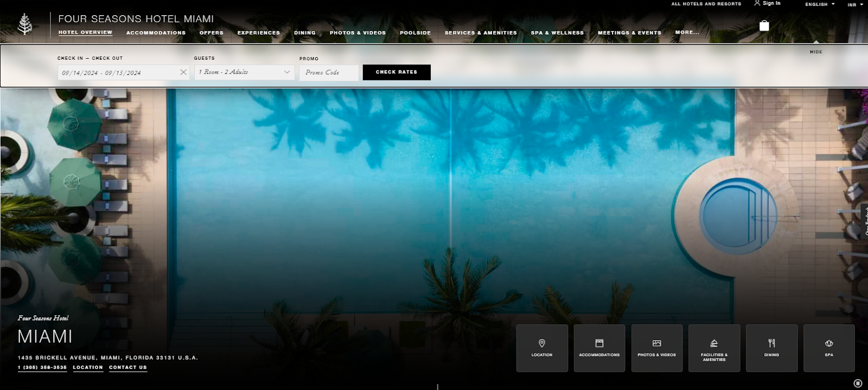Screen dimensions: 868x390
Task: Clear the selected check-in dates
Action: tap(183, 72)
